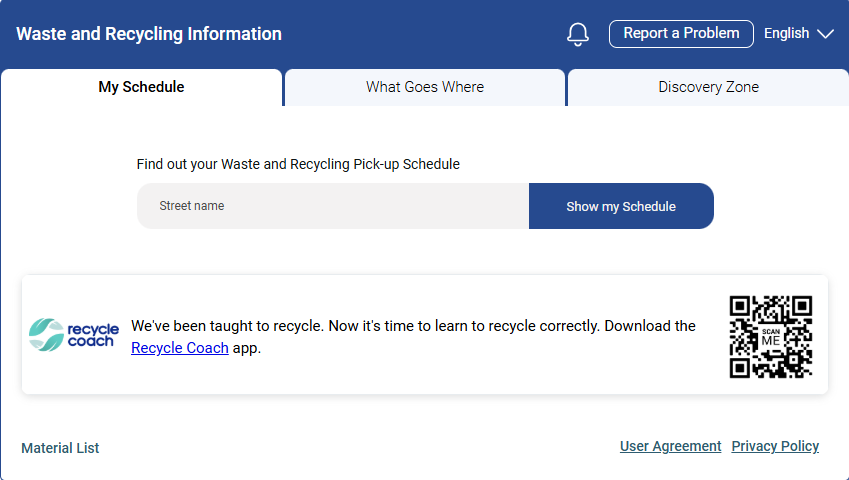849x480 pixels.
Task: Open the English language dropdown
Action: [x=799, y=34]
